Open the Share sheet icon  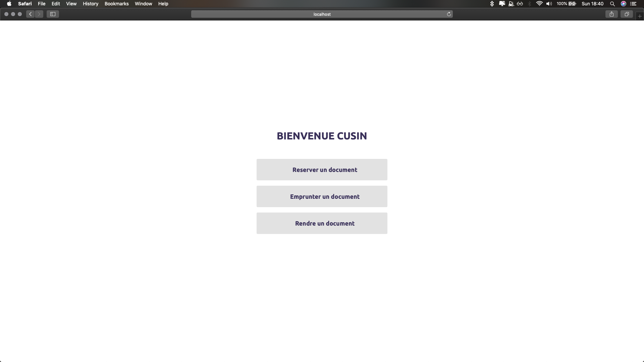[611, 14]
